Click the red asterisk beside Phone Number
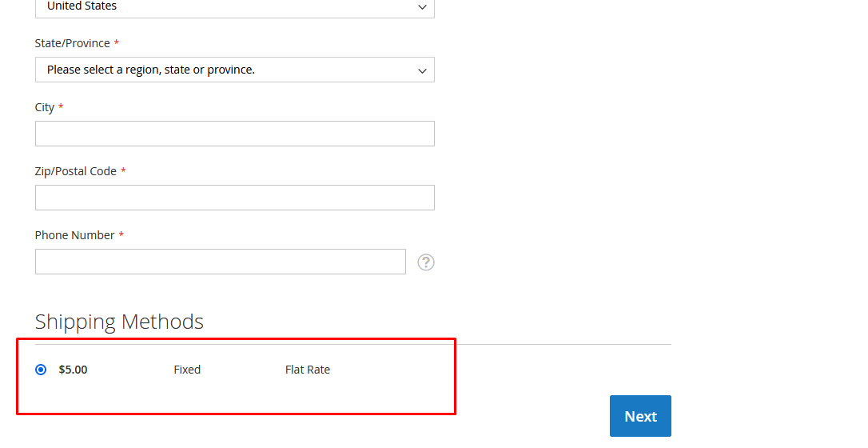Viewport: 868px width, 448px height. click(x=121, y=235)
